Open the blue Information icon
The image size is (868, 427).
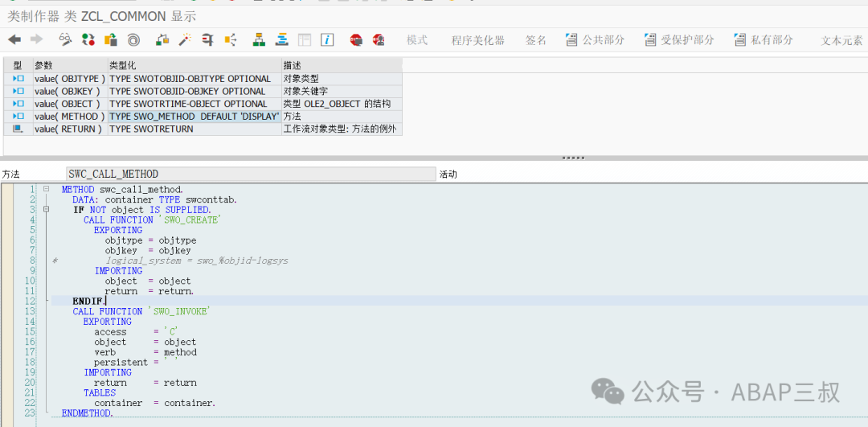tap(327, 39)
